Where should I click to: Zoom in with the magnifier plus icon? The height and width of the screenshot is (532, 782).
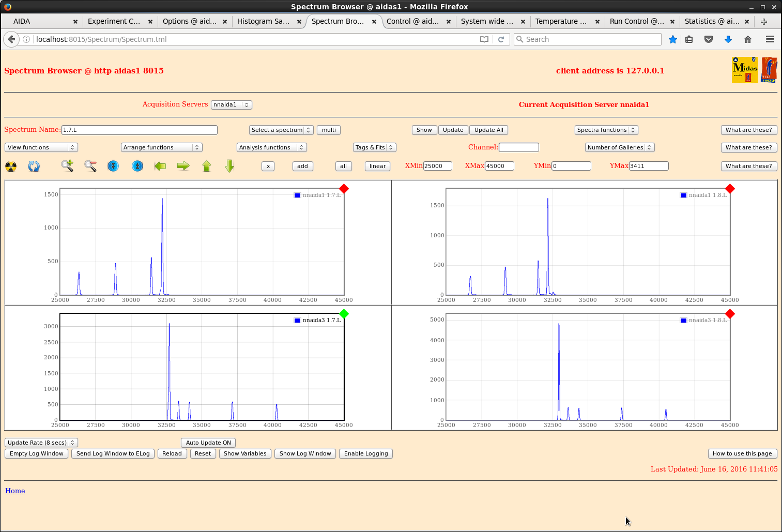point(67,166)
